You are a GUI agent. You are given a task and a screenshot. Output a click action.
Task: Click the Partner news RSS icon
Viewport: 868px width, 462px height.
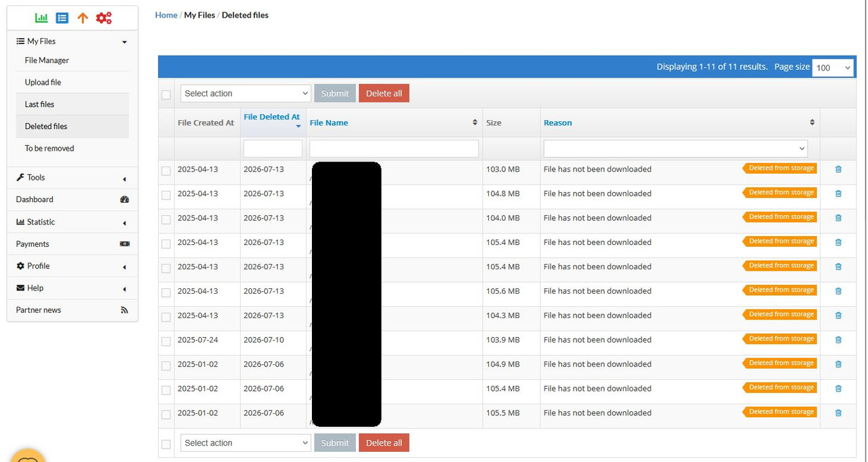(124, 310)
